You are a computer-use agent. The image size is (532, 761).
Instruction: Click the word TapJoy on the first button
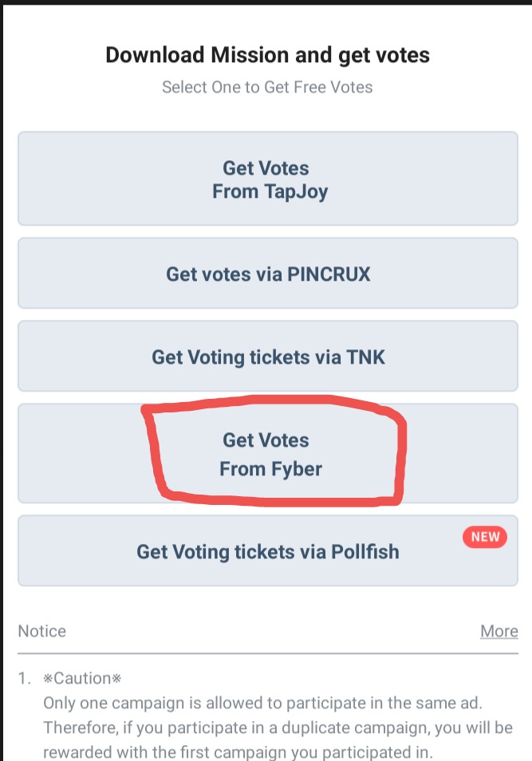click(x=295, y=192)
